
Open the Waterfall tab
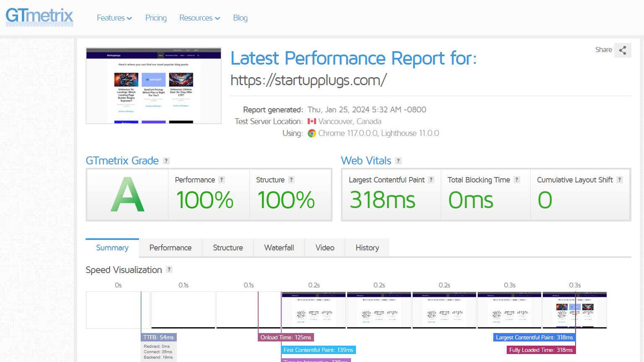pyautogui.click(x=279, y=247)
